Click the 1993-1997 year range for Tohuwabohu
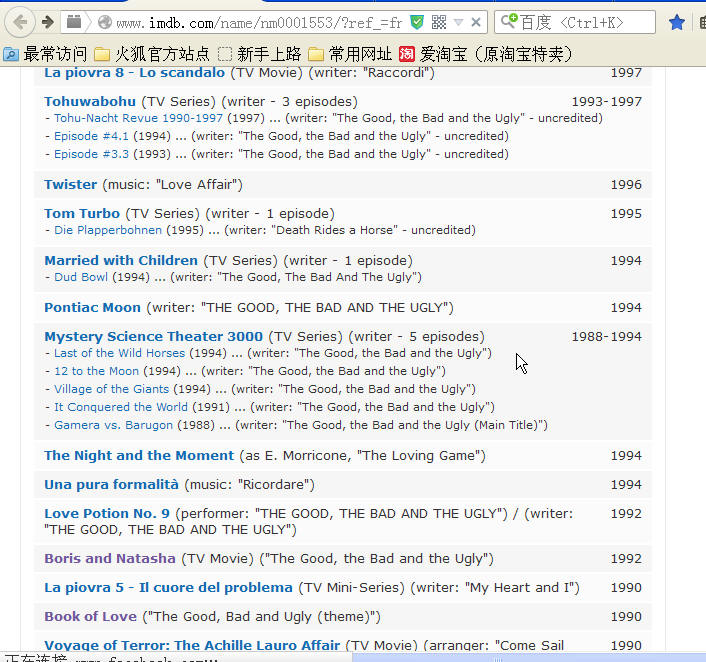706x662 pixels. pyautogui.click(x=606, y=102)
